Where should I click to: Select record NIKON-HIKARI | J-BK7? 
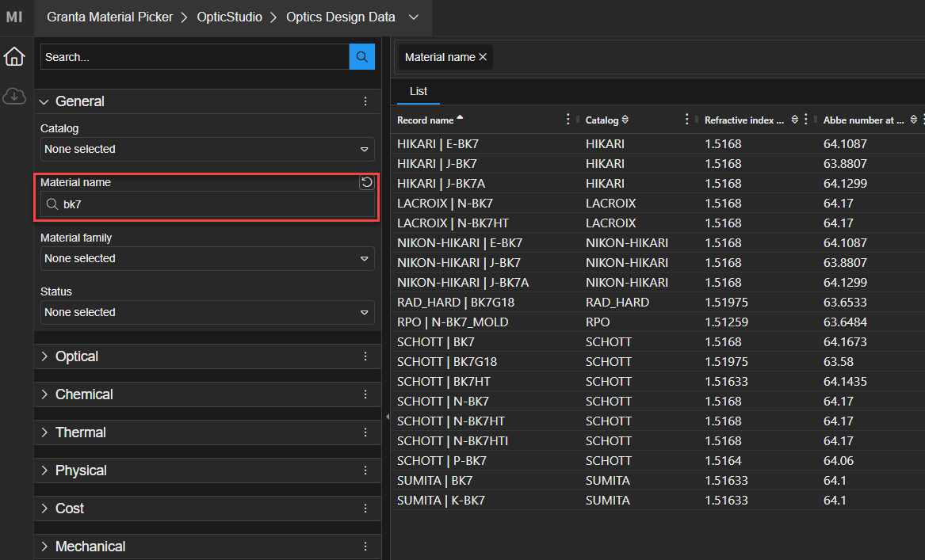458,262
